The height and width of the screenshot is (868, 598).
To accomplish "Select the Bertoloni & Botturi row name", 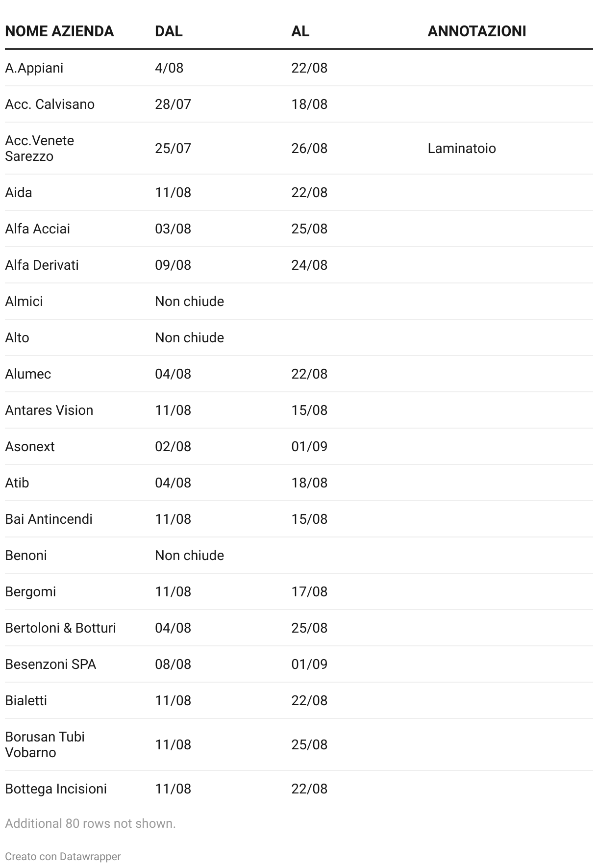I will [60, 628].
